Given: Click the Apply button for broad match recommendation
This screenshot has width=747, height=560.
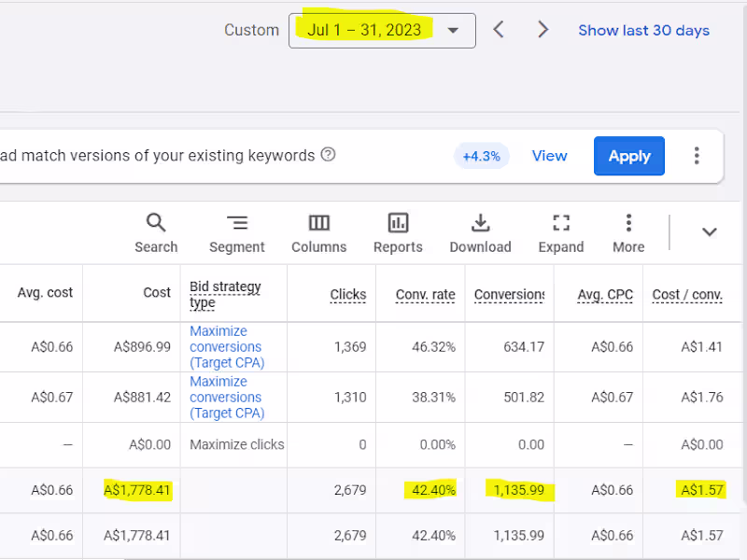Looking at the screenshot, I should tap(628, 156).
